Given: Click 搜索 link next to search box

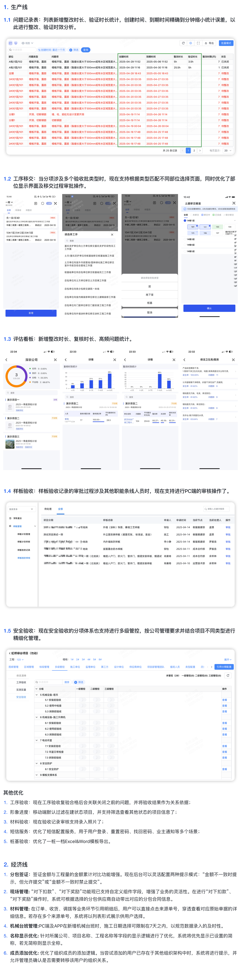Looking at the screenshot, I should (67, 682).
